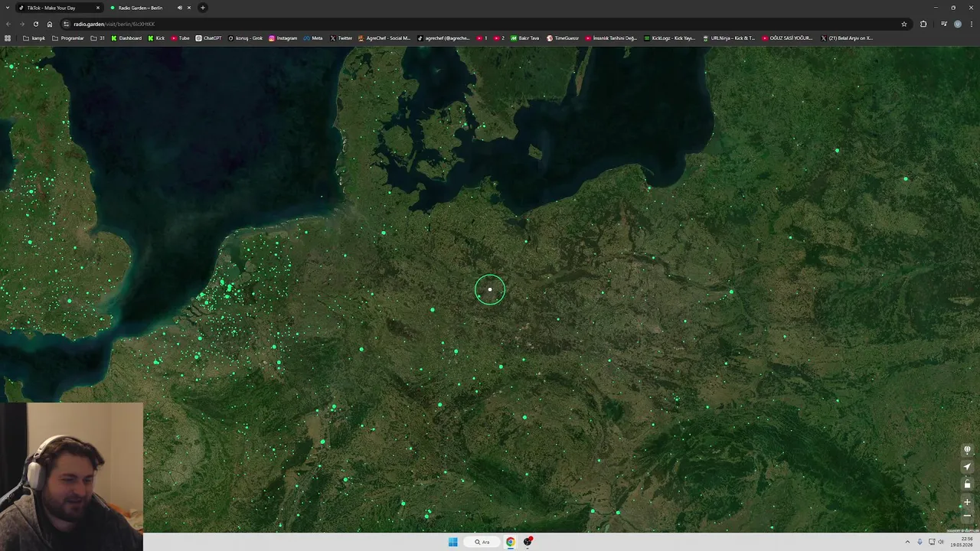The height and width of the screenshot is (551, 980).
Task: Open the agrechef (@agreche... bookmark
Action: point(443,38)
